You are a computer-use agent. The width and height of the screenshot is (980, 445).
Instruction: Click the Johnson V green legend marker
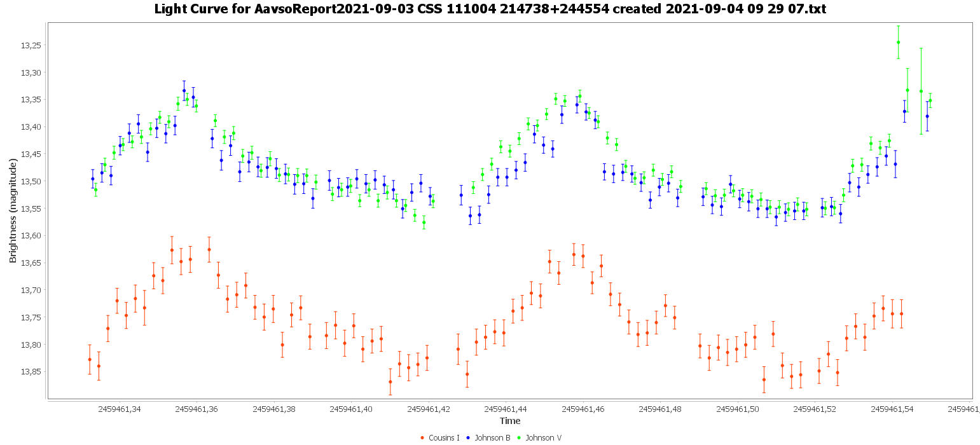tap(520, 437)
